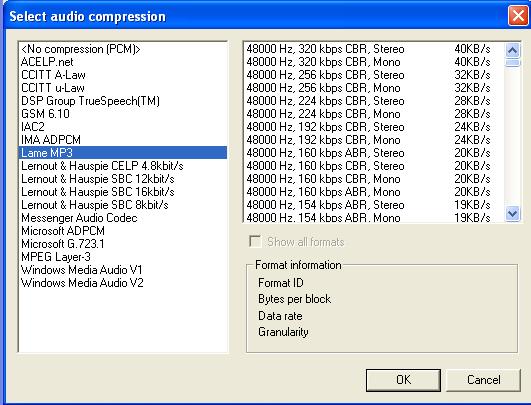Choose 48000 Hz, 154 kbps ABR, Stereo format
This screenshot has height=405, width=531.
374,205
